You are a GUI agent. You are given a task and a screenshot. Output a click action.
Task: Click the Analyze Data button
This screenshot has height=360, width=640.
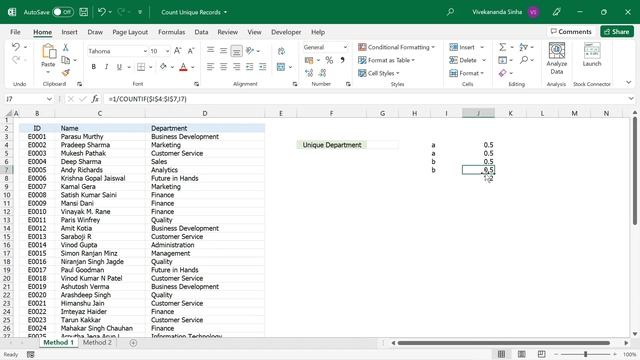click(x=557, y=58)
